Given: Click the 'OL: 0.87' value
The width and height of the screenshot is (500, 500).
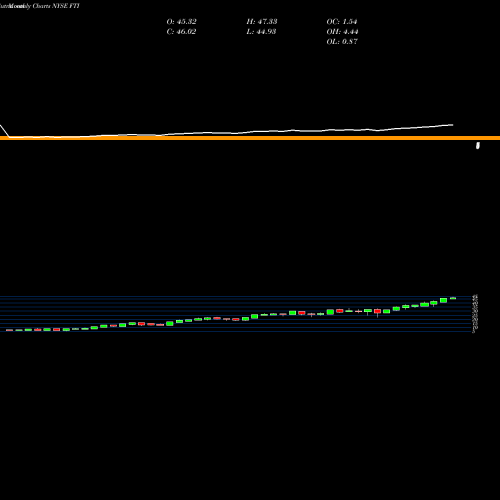Looking at the screenshot, I should (x=342, y=42).
